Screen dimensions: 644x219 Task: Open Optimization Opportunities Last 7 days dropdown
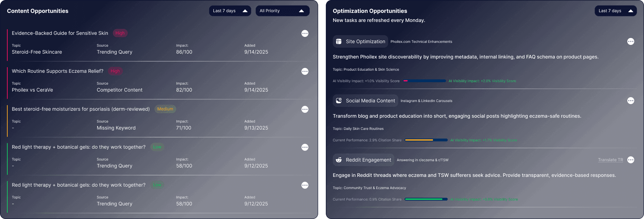pos(616,11)
